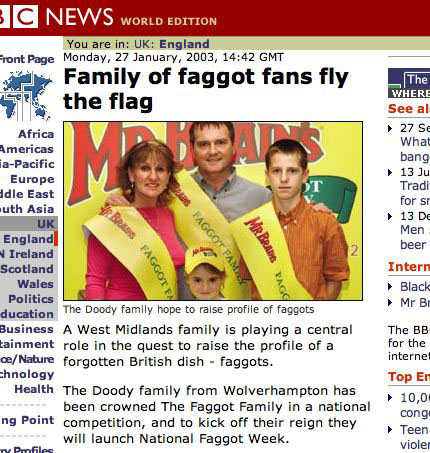
Task: Open the Wales sub-section
Action: click(x=35, y=284)
